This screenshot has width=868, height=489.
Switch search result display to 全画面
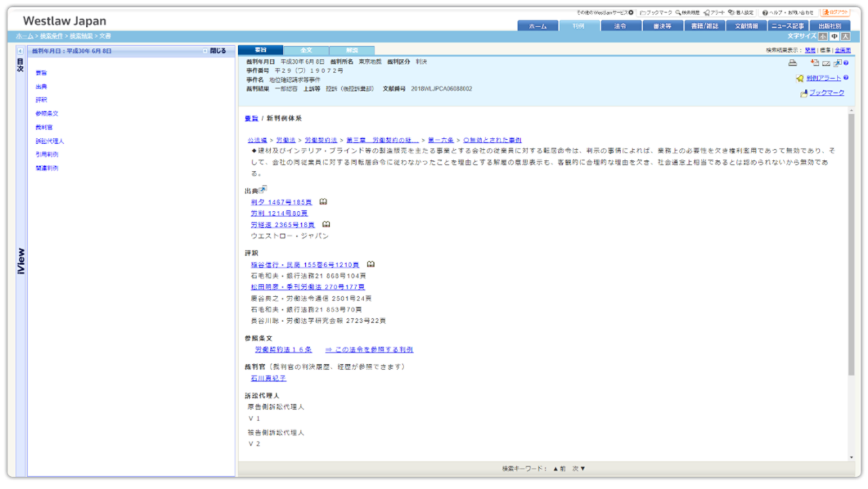(842, 50)
